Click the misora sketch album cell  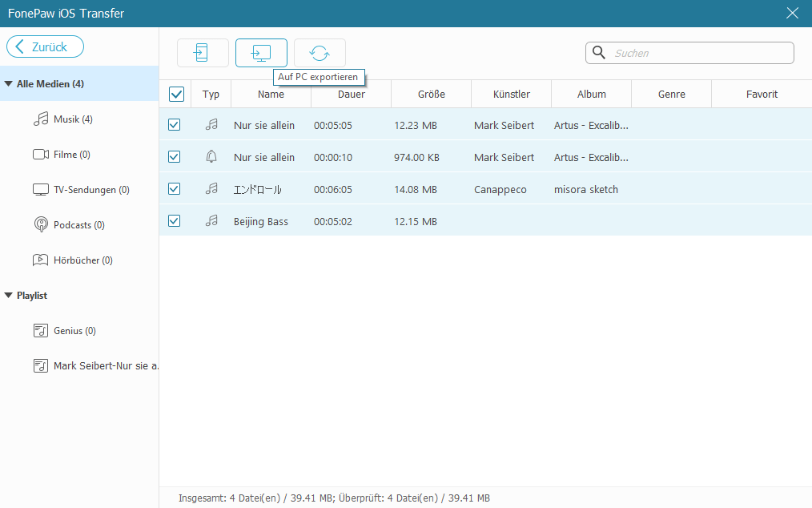585,190
